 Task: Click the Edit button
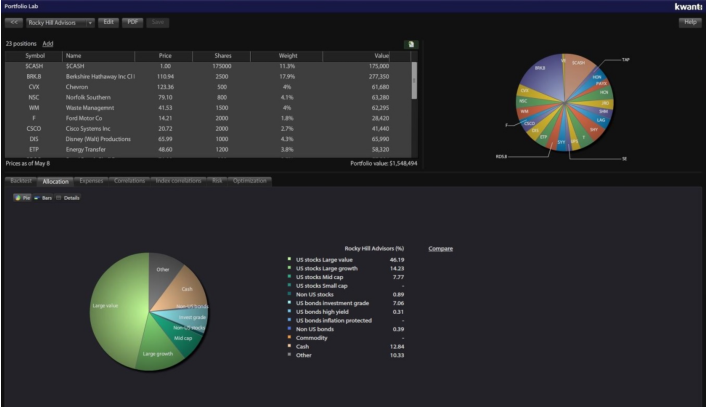click(109, 23)
